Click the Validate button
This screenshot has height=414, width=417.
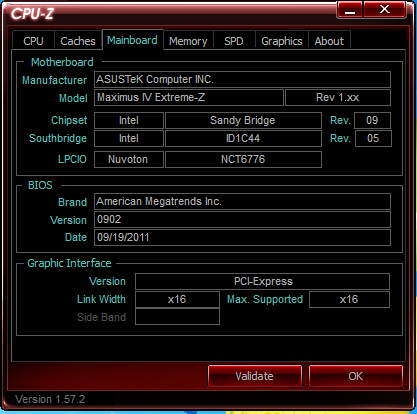255,376
